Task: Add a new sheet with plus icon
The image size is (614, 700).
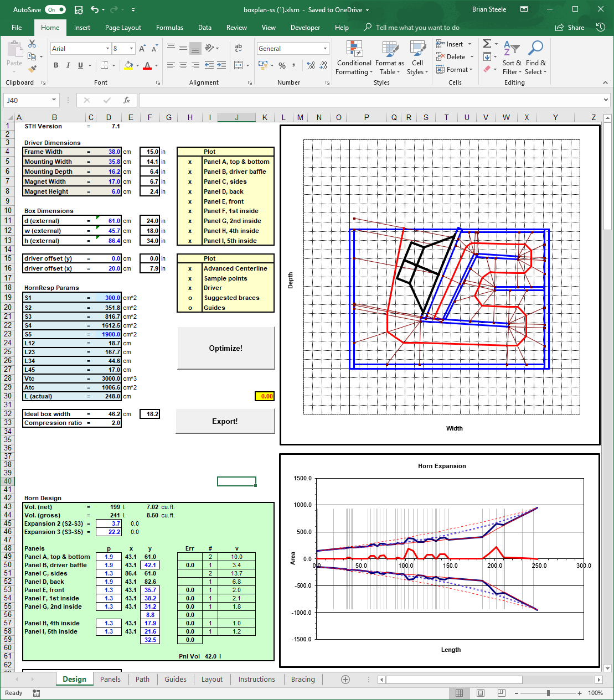Action: 345,680
